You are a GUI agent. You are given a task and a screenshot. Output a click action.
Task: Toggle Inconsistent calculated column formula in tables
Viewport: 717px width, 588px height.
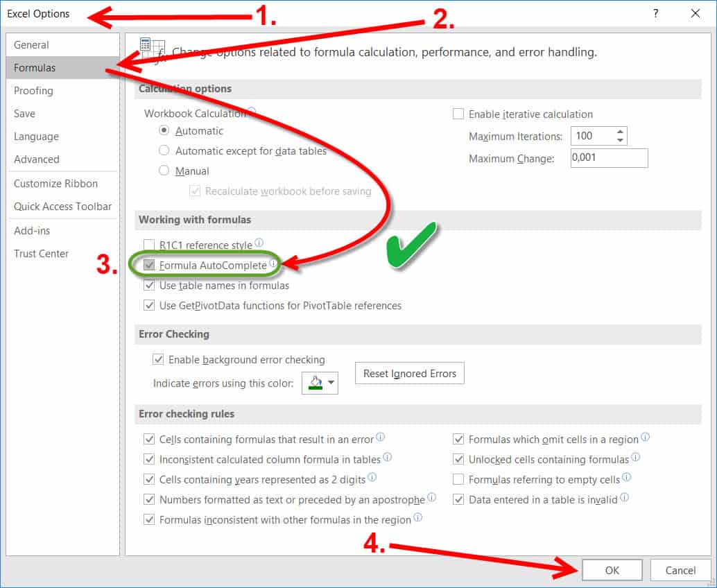pyautogui.click(x=149, y=459)
